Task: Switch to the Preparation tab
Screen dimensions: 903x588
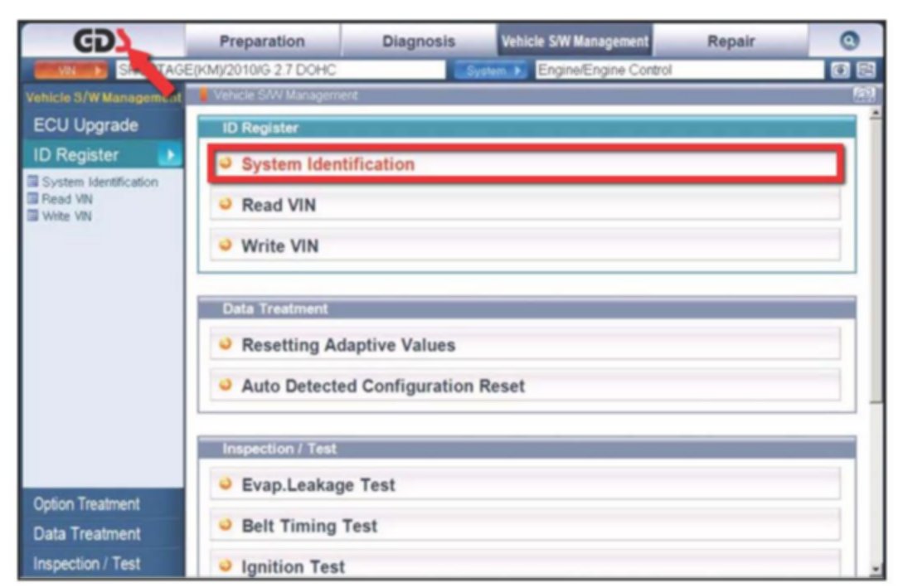Action: click(262, 41)
